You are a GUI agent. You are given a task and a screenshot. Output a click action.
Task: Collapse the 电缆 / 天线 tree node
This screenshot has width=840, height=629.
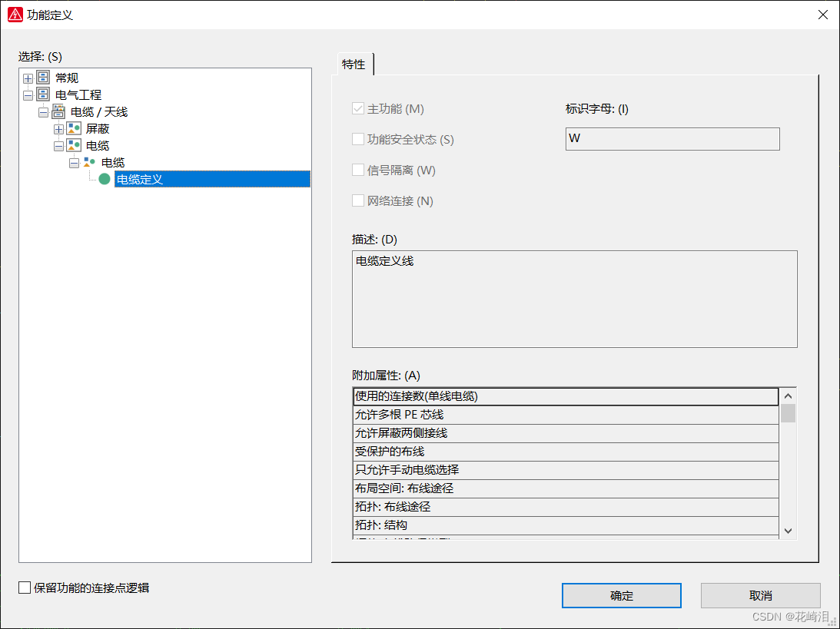[43, 112]
